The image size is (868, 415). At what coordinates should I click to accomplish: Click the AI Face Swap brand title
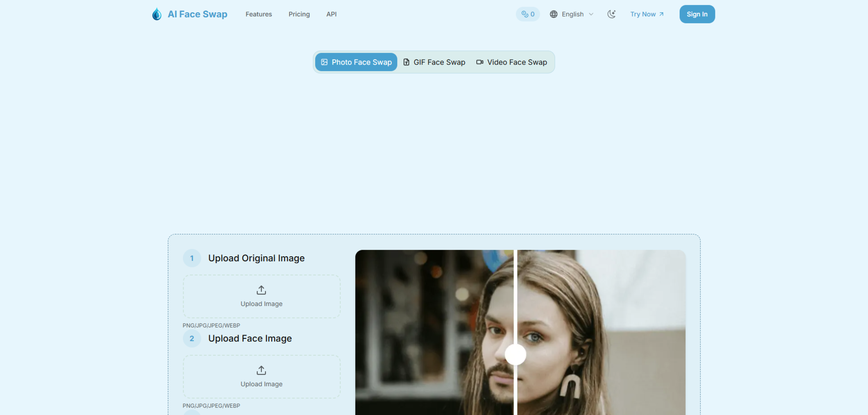click(198, 14)
